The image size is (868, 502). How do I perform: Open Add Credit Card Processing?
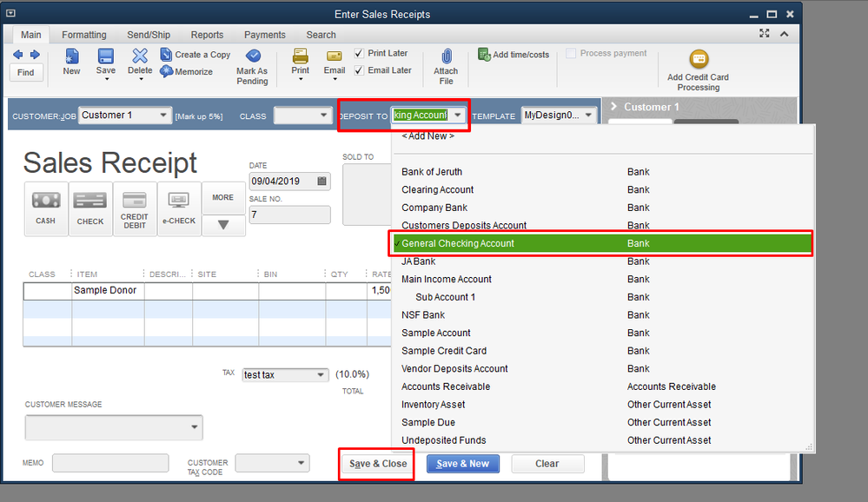pyautogui.click(x=698, y=70)
